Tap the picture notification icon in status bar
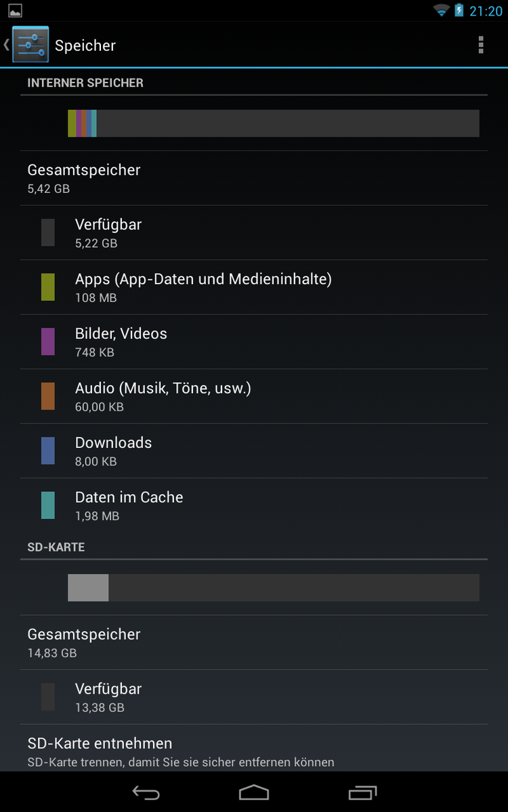The height and width of the screenshot is (812, 508). click(x=15, y=11)
